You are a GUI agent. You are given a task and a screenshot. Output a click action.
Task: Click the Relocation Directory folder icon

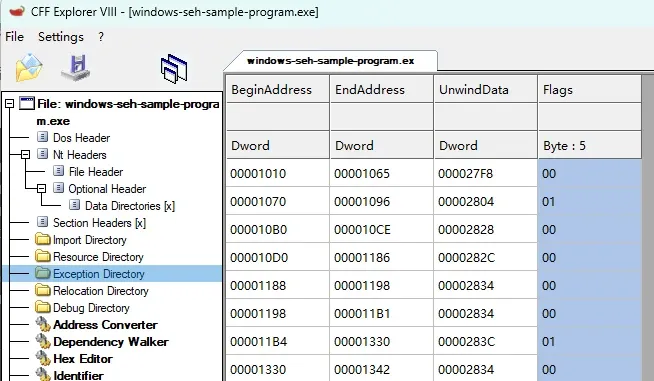click(x=43, y=290)
